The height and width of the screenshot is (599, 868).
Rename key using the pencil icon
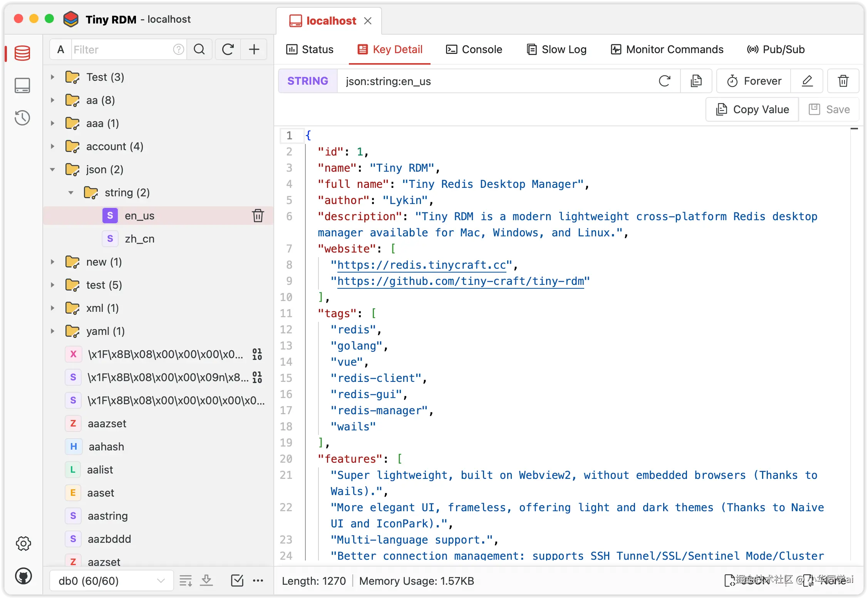[x=807, y=81]
